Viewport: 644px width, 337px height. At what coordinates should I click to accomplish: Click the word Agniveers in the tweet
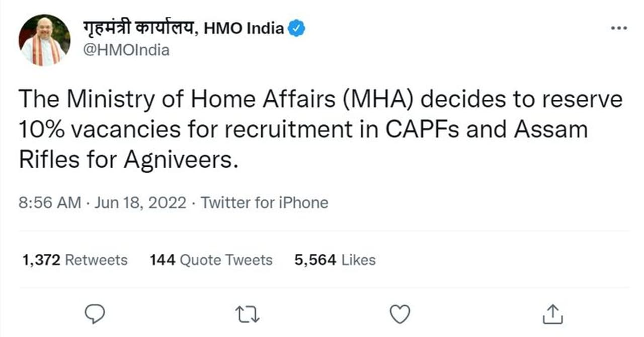point(180,160)
